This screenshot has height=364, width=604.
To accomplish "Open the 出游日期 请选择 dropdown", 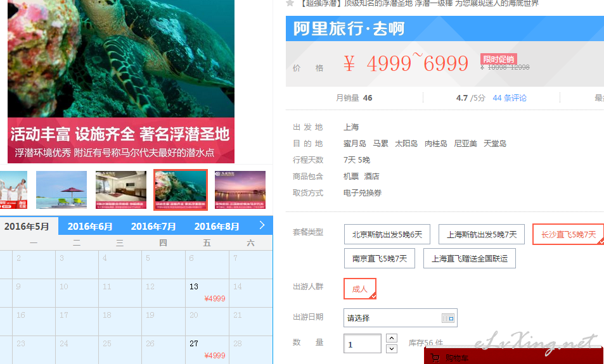I will (x=400, y=318).
